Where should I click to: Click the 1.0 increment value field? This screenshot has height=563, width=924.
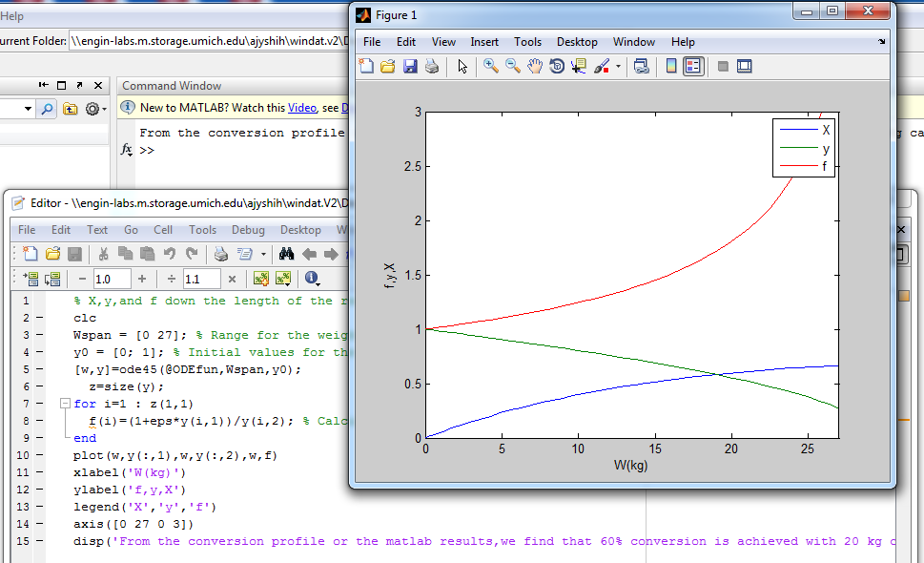tap(112, 279)
